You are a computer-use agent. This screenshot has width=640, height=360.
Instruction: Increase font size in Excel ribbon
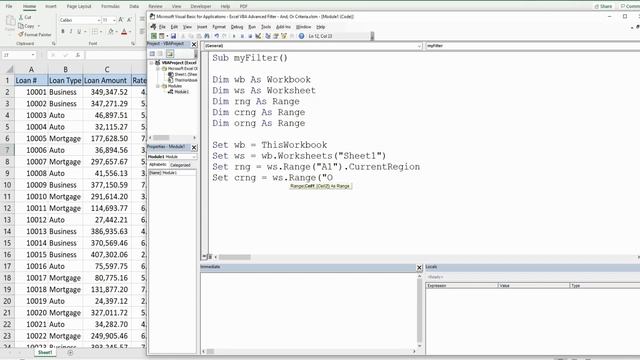(121, 20)
